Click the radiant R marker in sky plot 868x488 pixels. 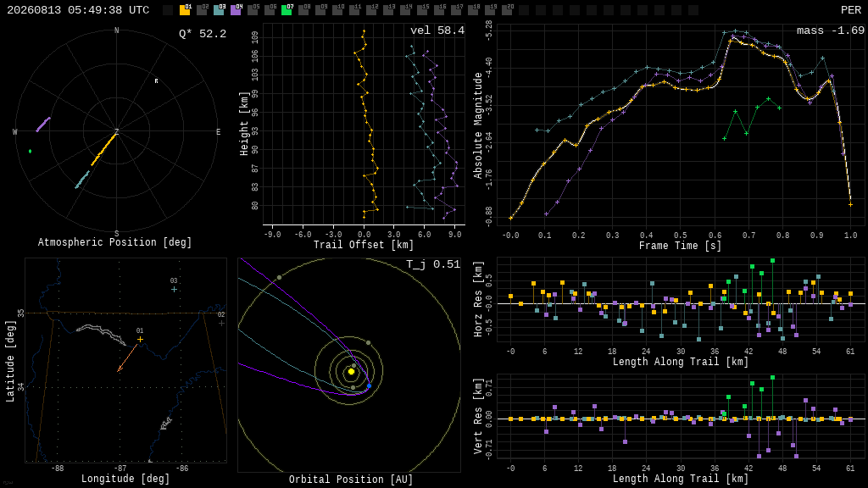pyautogui.click(x=156, y=81)
